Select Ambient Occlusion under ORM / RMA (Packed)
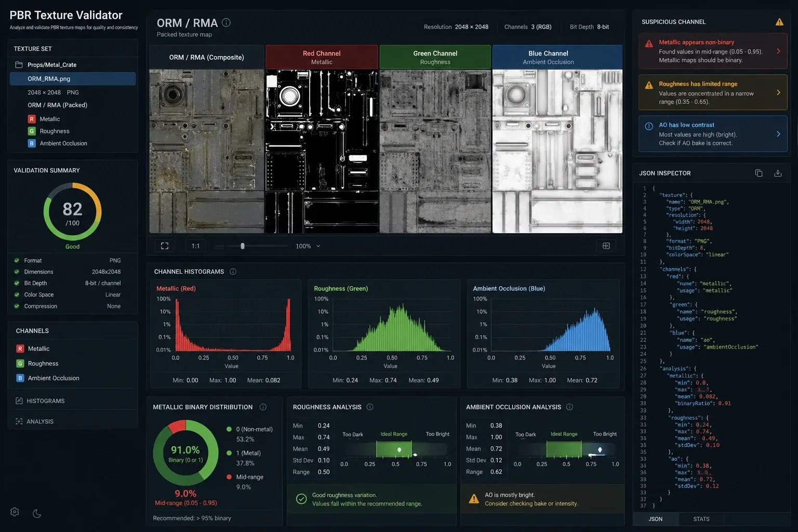The width and height of the screenshot is (798, 532). click(58, 143)
